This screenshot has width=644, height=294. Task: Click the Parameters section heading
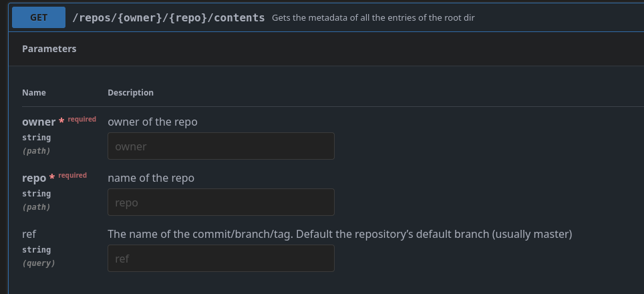[49, 49]
